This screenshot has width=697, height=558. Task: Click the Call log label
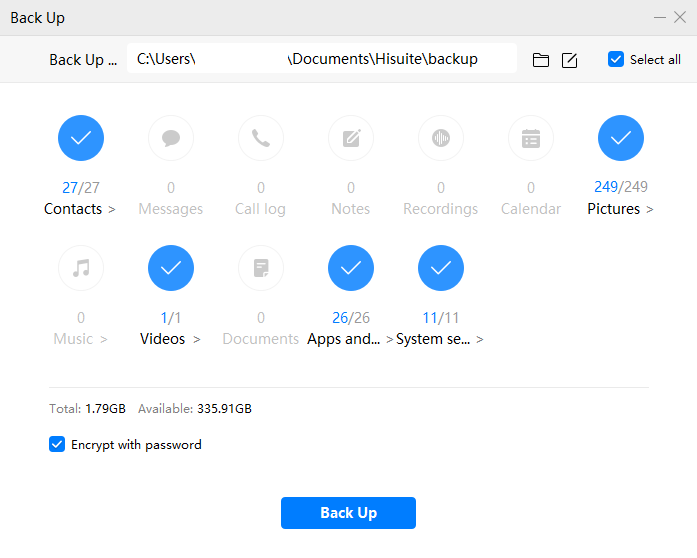[260, 209]
